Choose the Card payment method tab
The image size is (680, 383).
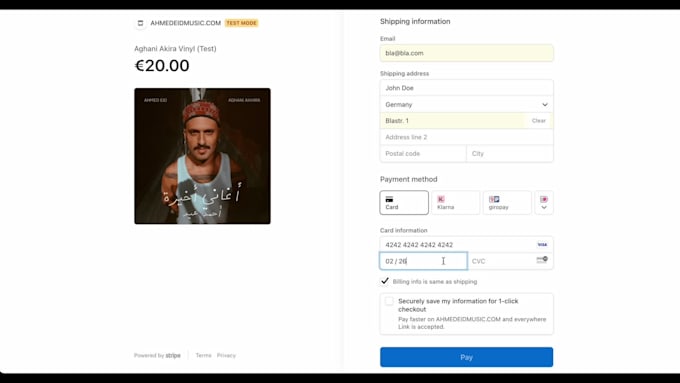tap(404, 203)
